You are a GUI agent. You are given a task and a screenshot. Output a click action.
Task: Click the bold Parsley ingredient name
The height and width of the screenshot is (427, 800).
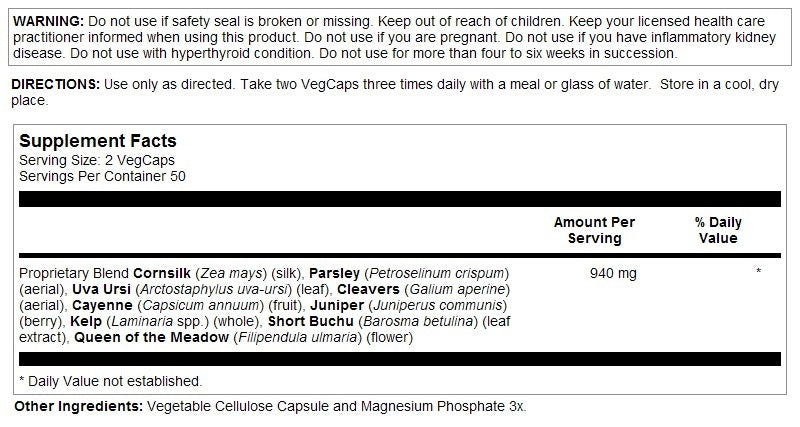[x=335, y=273]
